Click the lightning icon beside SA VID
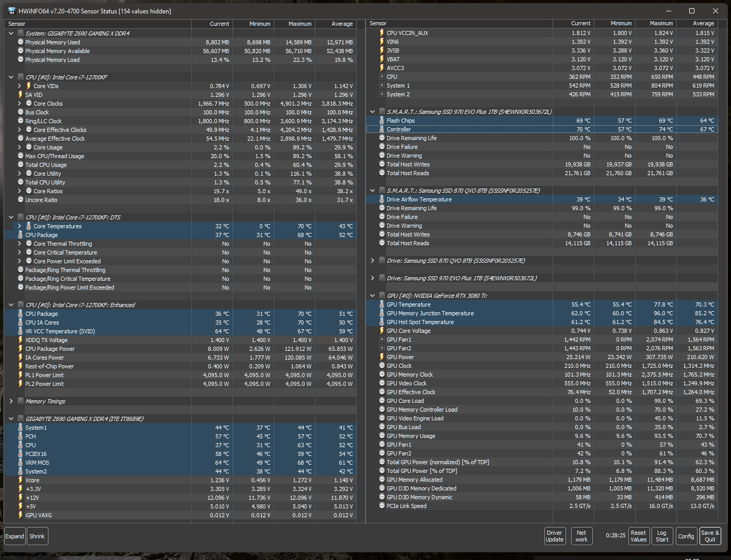This screenshot has height=560, width=731. [x=21, y=95]
